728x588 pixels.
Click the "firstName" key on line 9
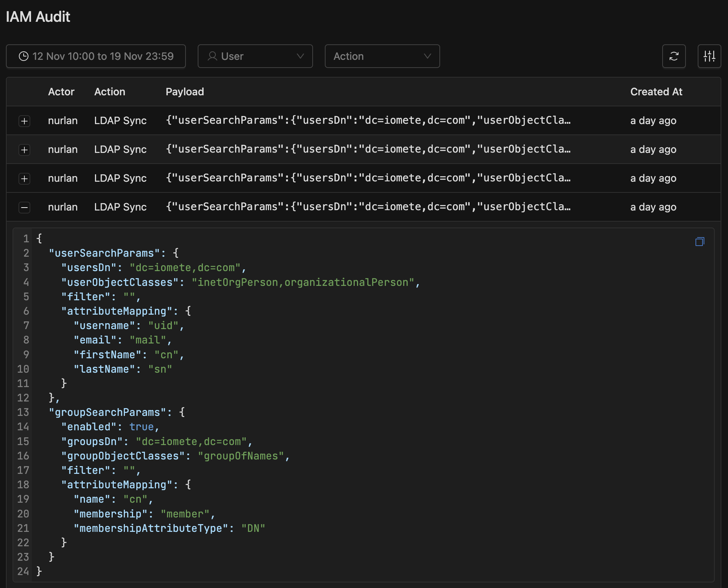[108, 355]
